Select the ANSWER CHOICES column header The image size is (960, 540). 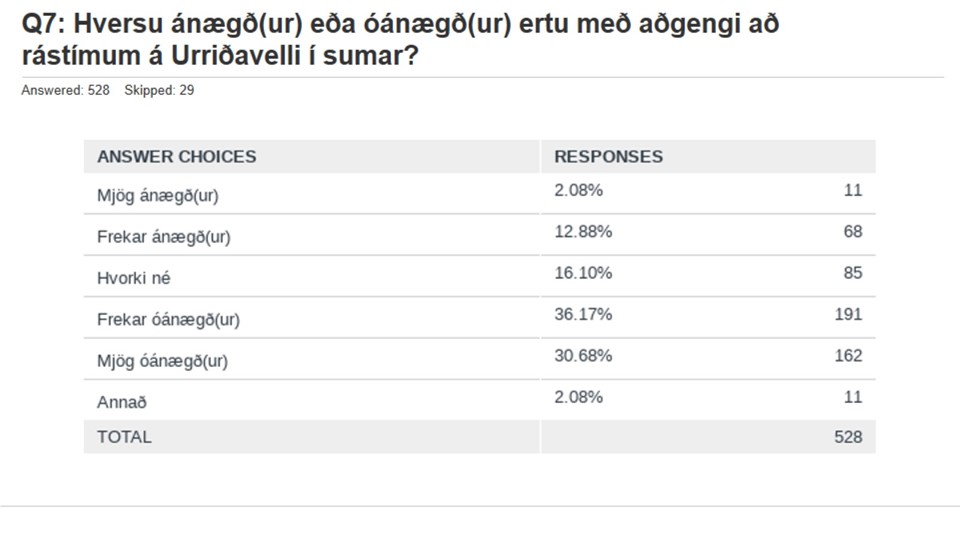point(176,157)
